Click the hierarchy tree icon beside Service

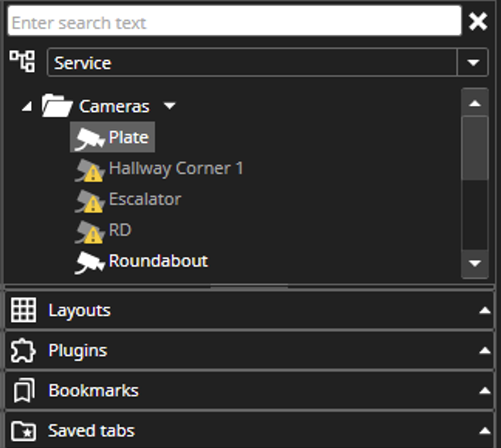coord(22,62)
